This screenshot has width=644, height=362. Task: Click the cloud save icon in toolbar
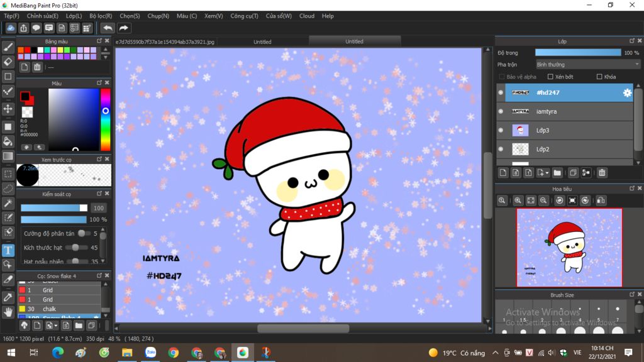11,28
